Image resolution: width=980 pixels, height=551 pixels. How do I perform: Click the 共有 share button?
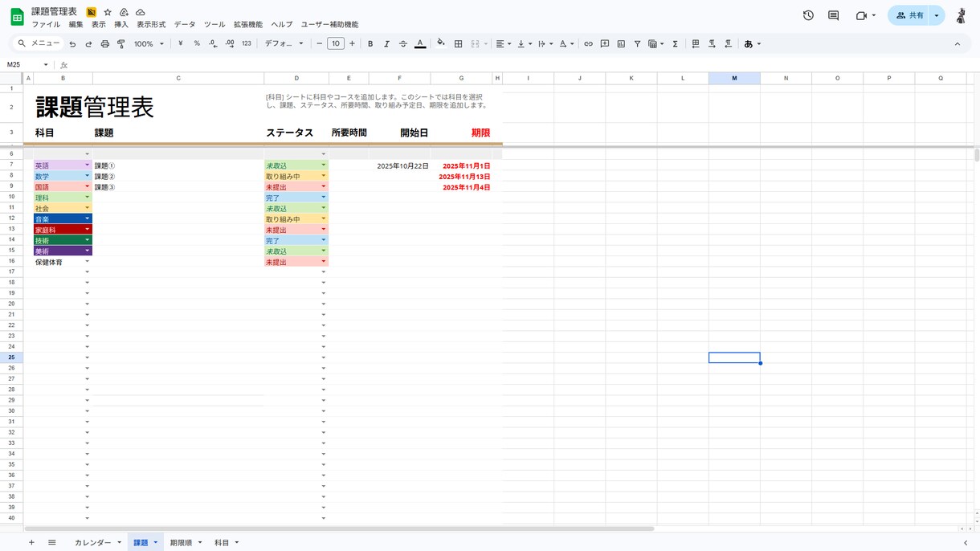(x=909, y=15)
